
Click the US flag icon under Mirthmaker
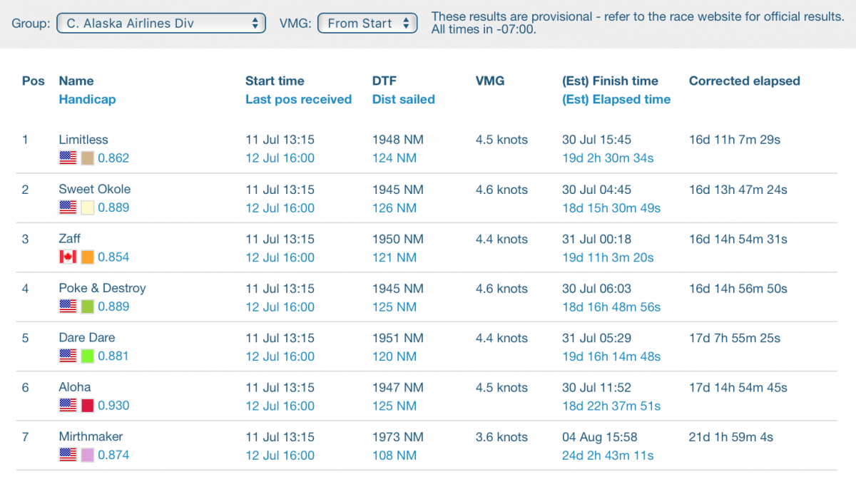pyautogui.click(x=68, y=455)
